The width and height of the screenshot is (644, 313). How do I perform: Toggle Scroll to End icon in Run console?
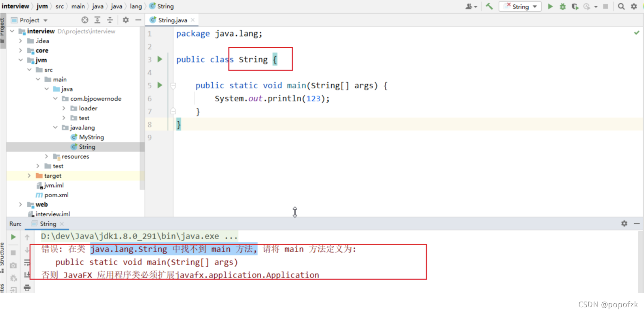(x=27, y=275)
